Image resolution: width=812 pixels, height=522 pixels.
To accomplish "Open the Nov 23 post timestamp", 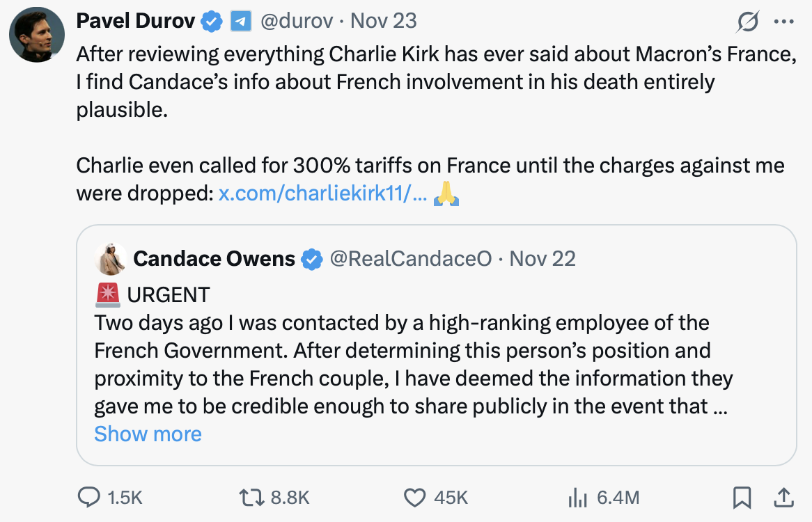I will click(384, 21).
